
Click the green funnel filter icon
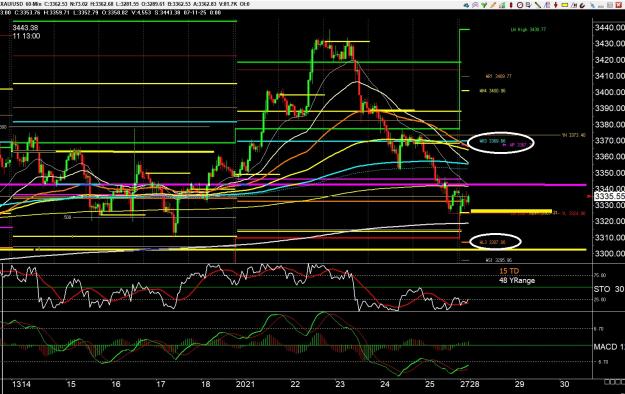click(484, 5)
